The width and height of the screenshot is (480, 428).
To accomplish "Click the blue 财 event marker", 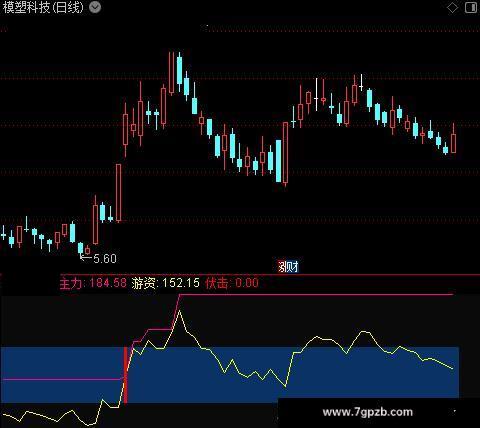I will [x=293, y=266].
